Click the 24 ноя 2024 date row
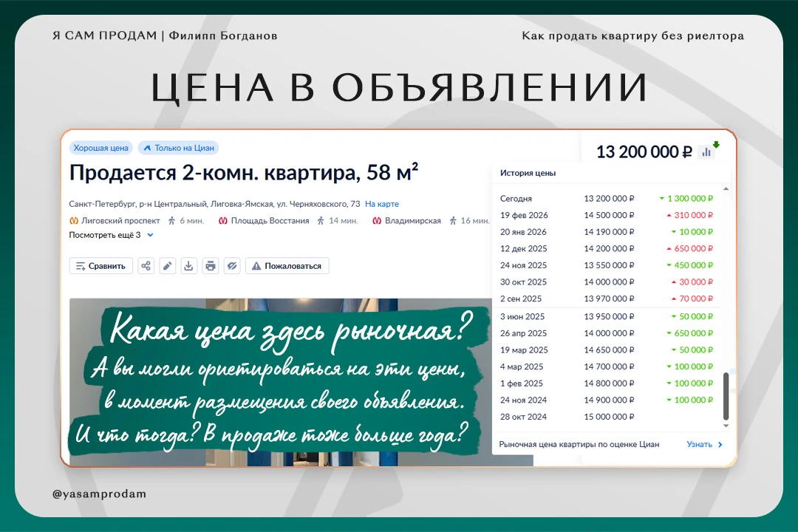The image size is (798, 532). point(607,400)
